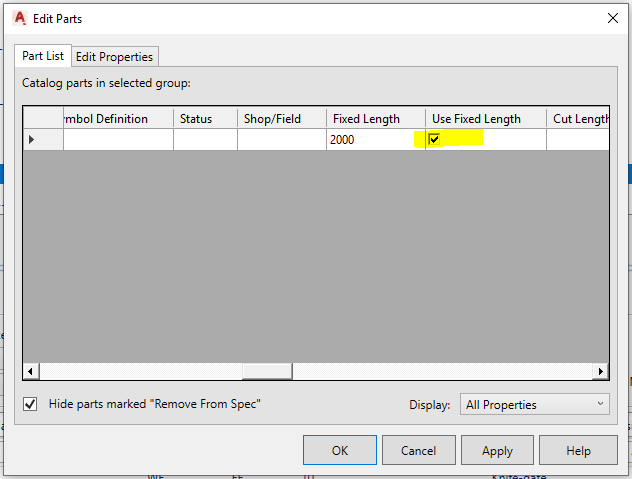Click the Apply button

pos(497,450)
